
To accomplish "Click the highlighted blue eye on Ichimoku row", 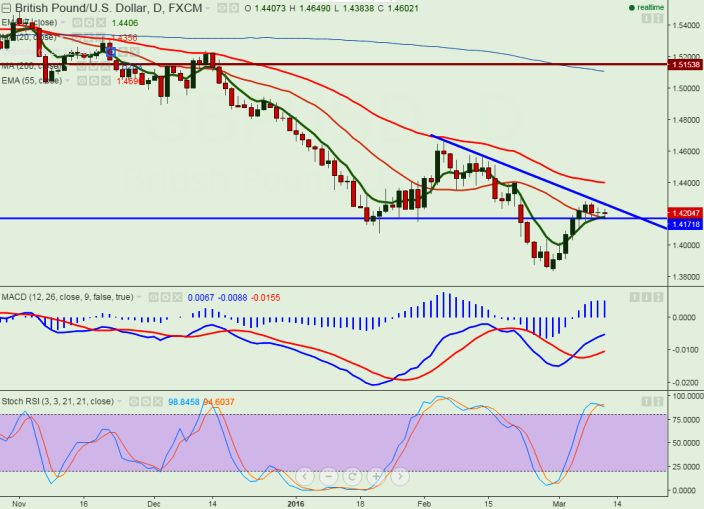I will click(111, 52).
